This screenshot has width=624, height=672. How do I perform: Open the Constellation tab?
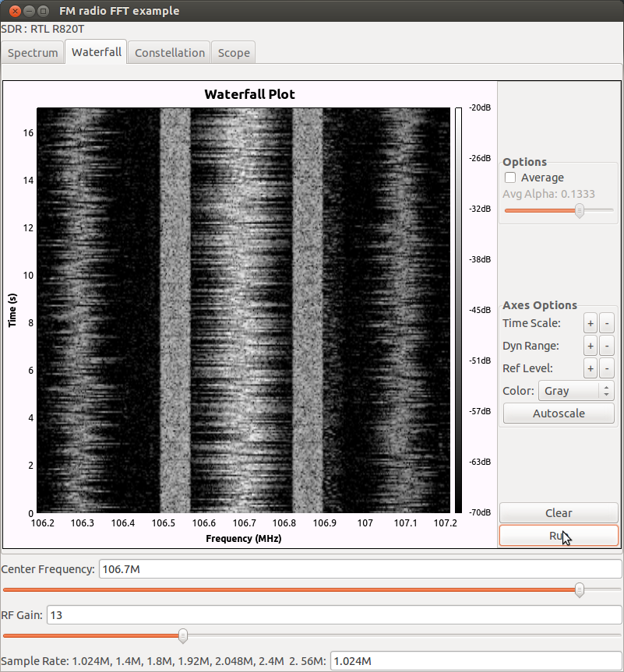coord(169,53)
